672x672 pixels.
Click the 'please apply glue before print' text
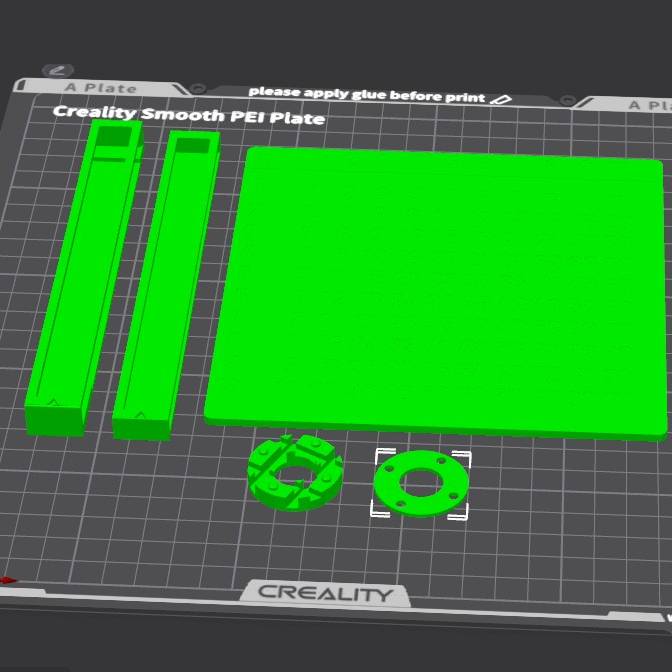[x=366, y=94]
